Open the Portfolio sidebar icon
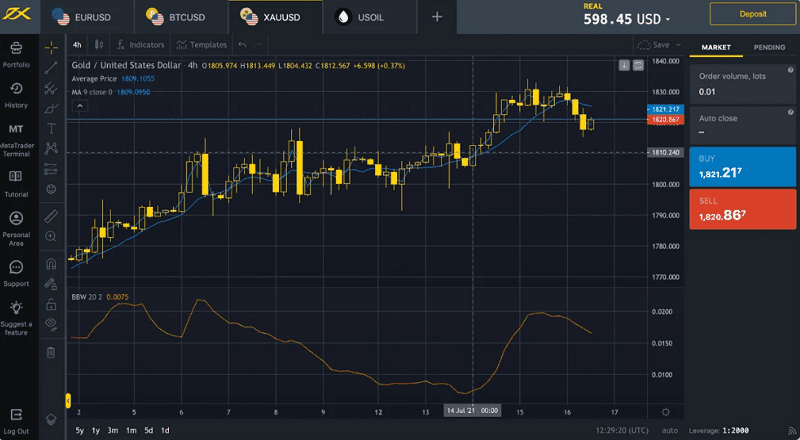 point(16,53)
